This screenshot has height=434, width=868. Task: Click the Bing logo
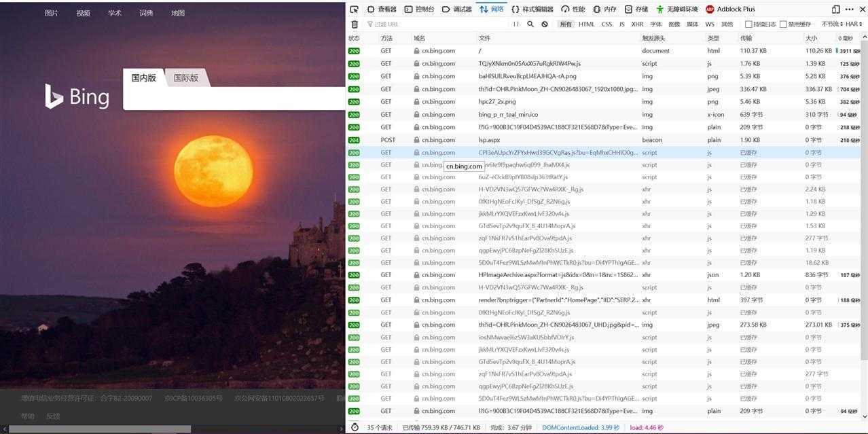77,96
